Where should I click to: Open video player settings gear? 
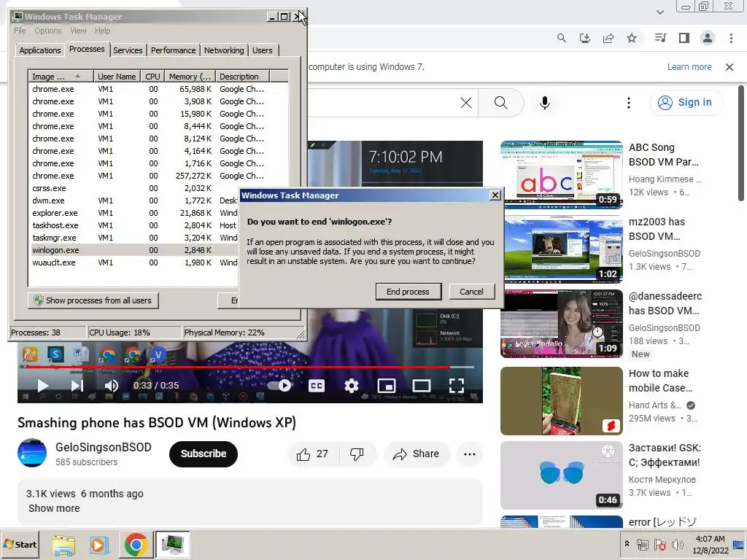click(352, 385)
